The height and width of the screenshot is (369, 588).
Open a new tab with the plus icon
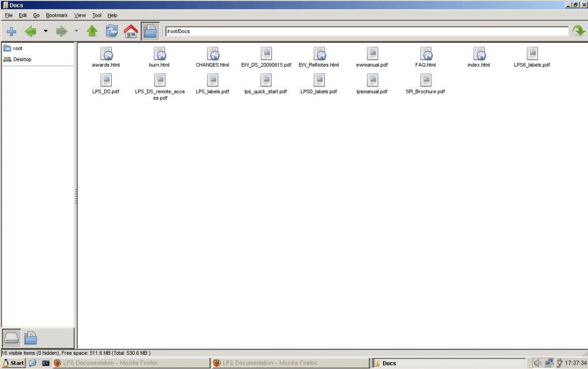11,31
